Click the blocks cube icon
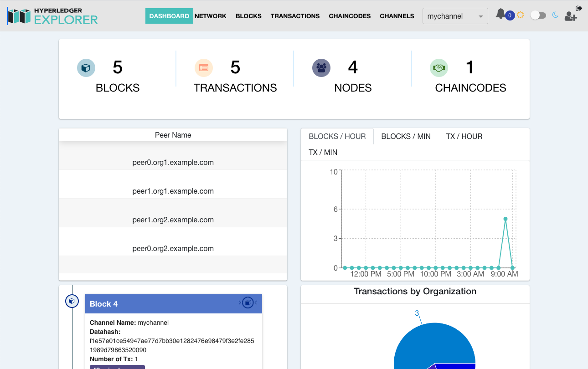This screenshot has height=369, width=588. coord(86,68)
